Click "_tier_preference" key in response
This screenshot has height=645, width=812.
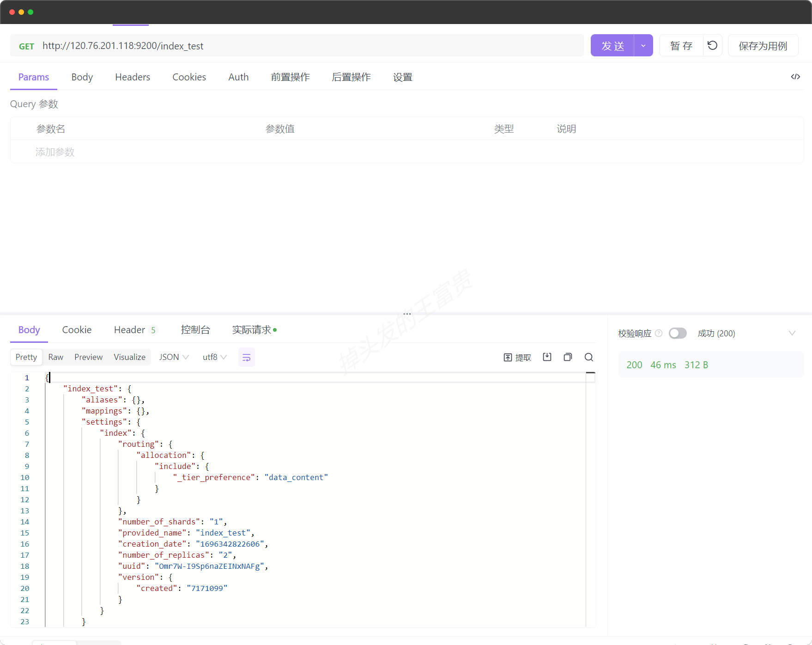pos(214,477)
